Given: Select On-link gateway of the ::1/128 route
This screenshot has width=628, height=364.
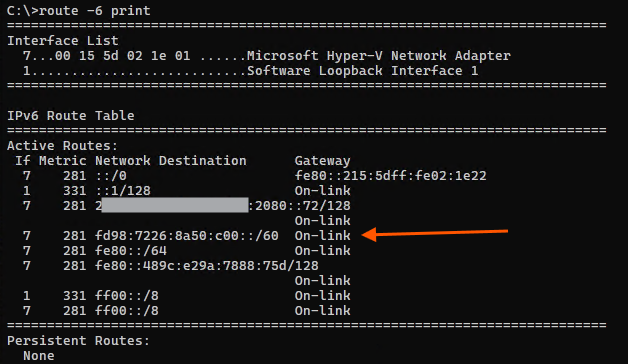Looking at the screenshot, I should [322, 191].
